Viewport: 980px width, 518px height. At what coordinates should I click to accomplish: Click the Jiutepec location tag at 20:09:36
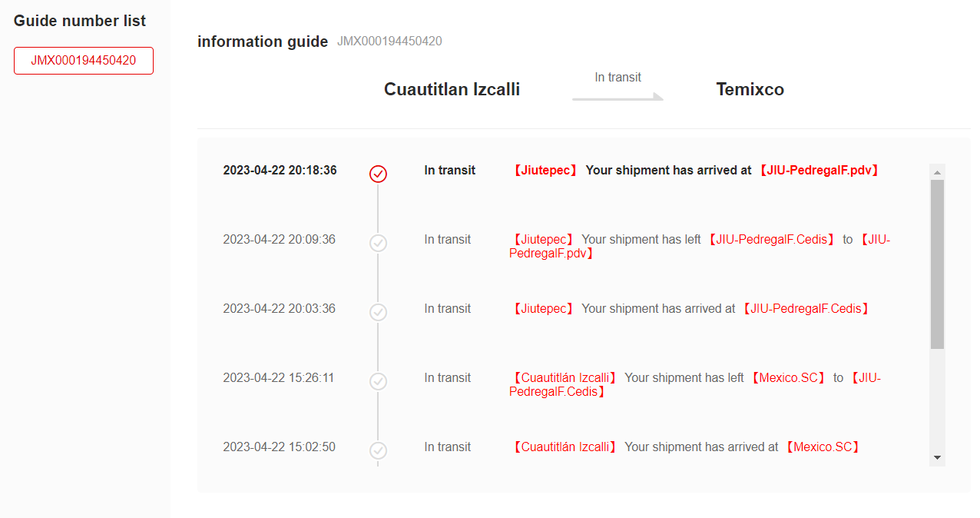(542, 240)
